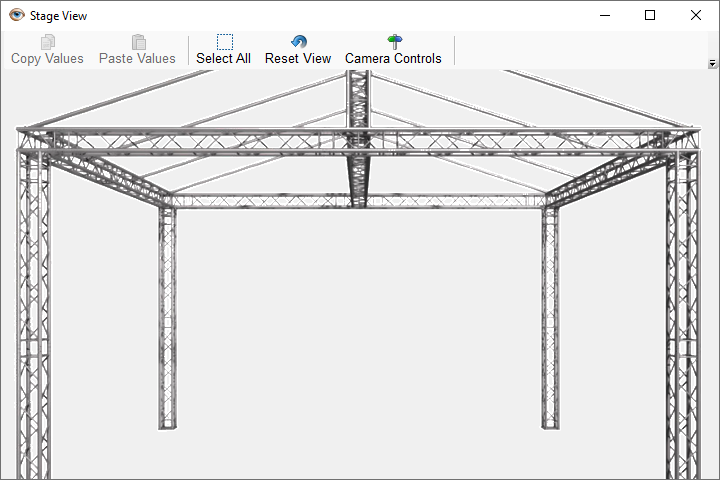
Task: Choose the Select All text label
Action: [223, 59]
